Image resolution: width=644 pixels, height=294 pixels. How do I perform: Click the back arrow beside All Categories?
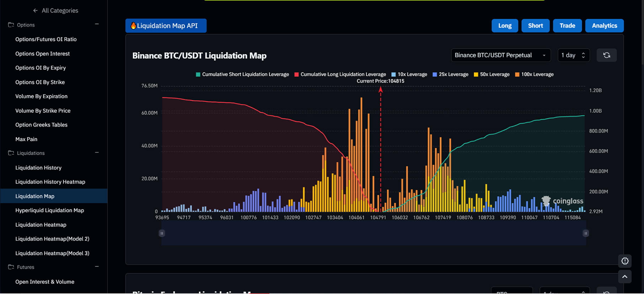[x=35, y=11]
